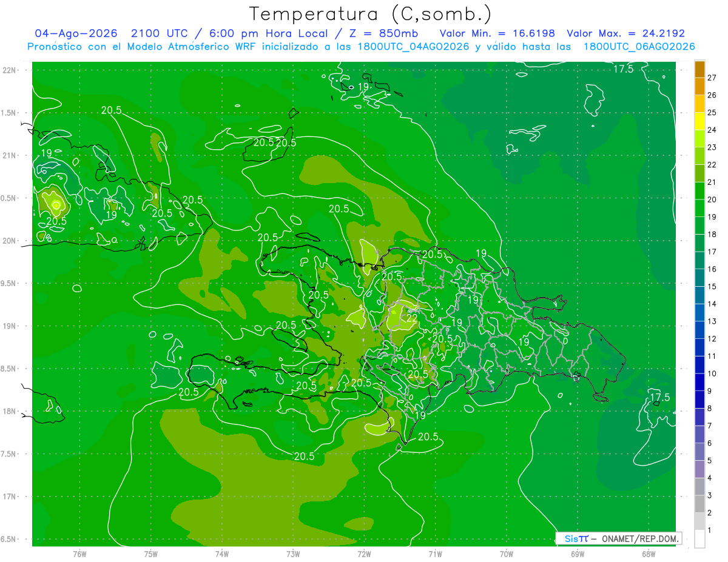Image resolution: width=728 pixels, height=562 pixels.
Task: Click the green legend swatch between 19 and 20
Action: (x=700, y=209)
